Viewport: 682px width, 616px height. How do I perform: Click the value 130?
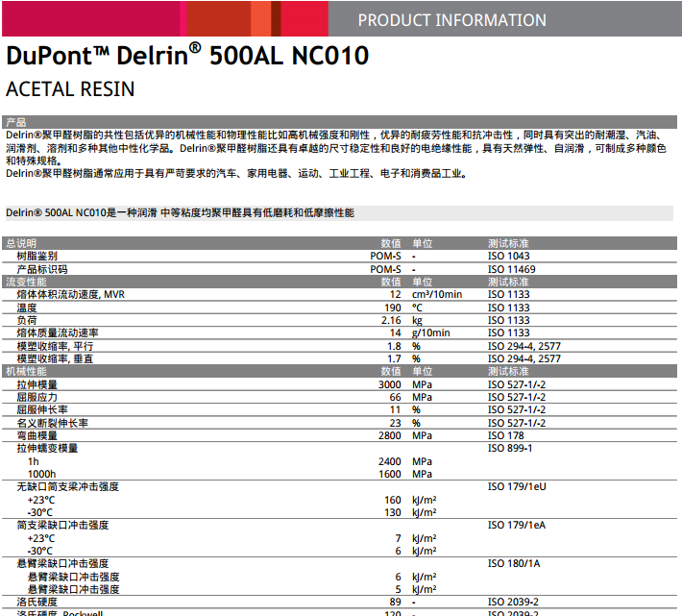tap(392, 512)
